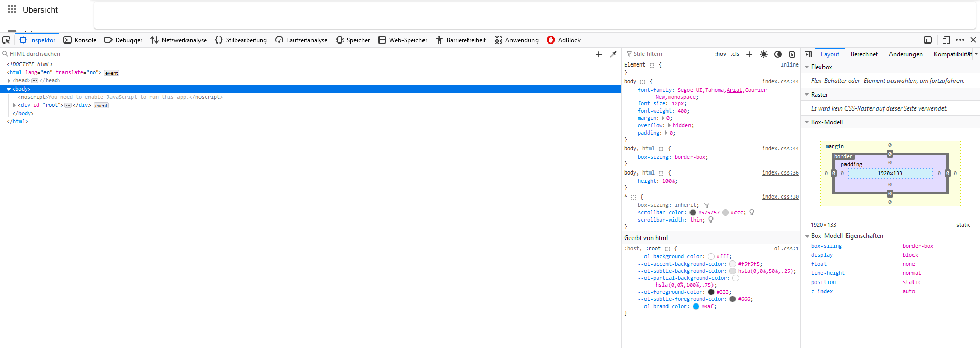Image resolution: width=980 pixels, height=348 pixels.
Task: Switch to the Debugger tab
Action: pyautogui.click(x=123, y=40)
